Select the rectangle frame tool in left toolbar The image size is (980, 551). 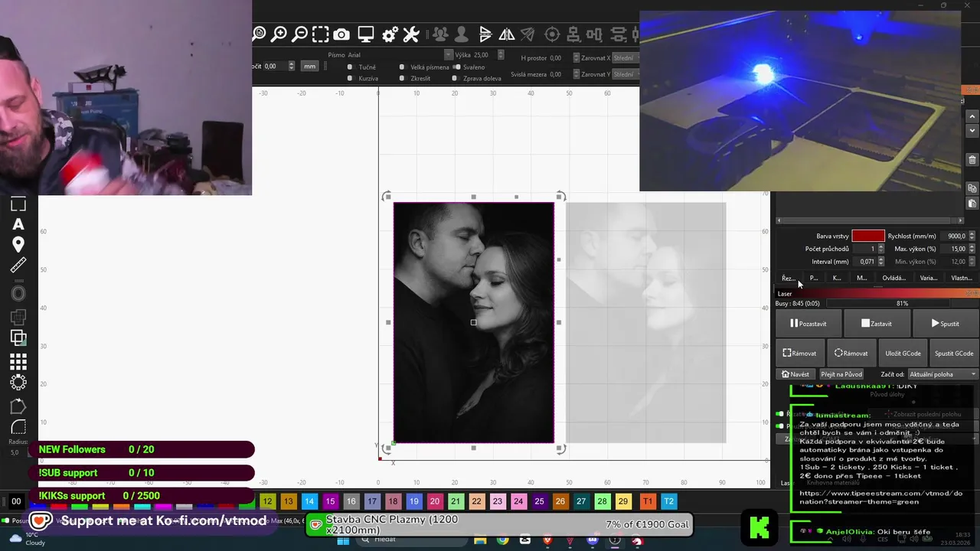click(x=18, y=204)
